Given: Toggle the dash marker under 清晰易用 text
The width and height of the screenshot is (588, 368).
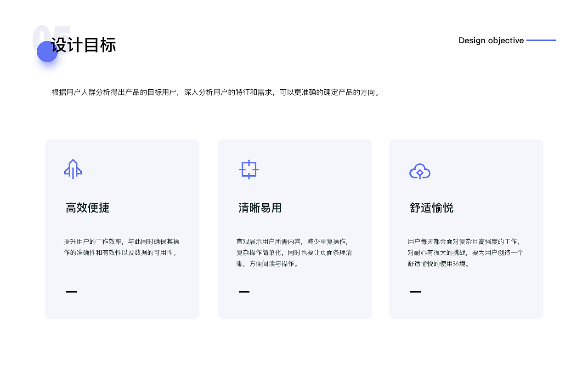Looking at the screenshot, I should (x=243, y=291).
